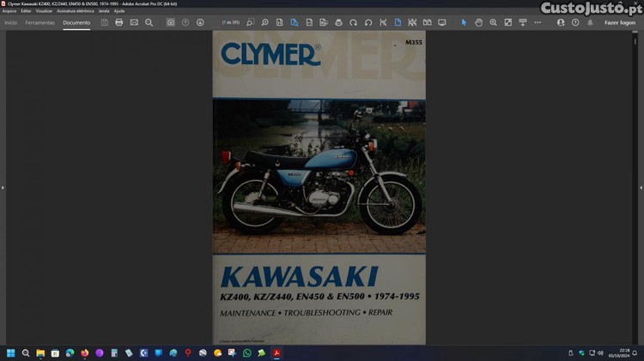644x361 pixels.
Task: Select the arrow selection tool
Action: click(464, 22)
